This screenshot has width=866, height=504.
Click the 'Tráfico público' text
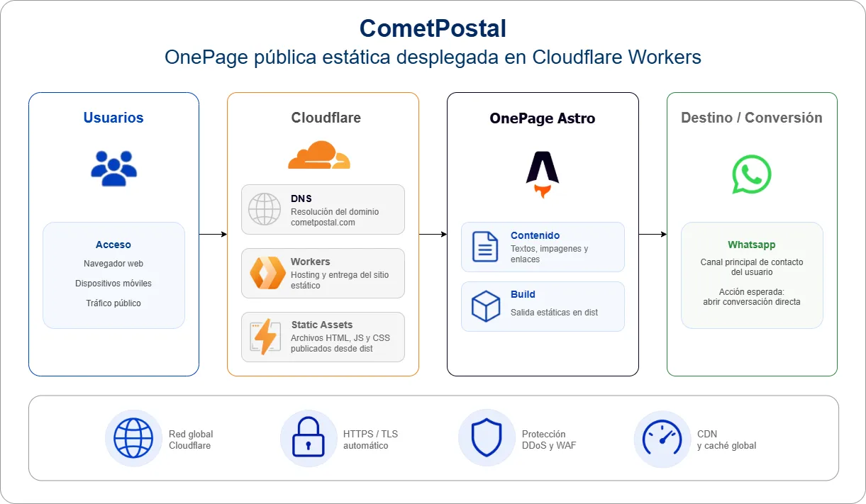point(113,303)
